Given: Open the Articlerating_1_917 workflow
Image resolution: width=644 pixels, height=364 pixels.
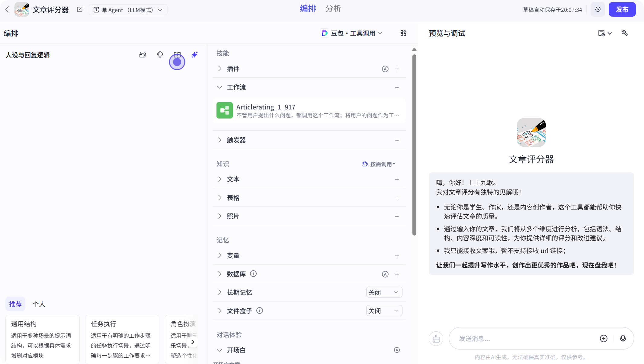Looking at the screenshot, I should pyautogui.click(x=309, y=111).
